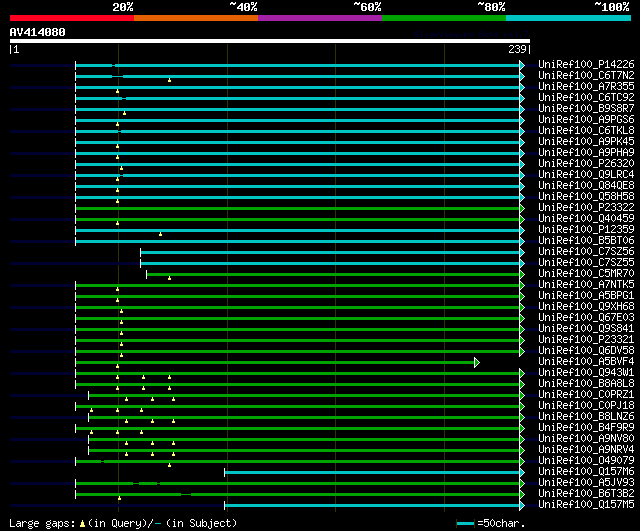Open the UniRef100_A5BVF4 hit
This screenshot has height=531, width=640.
(x=586, y=362)
